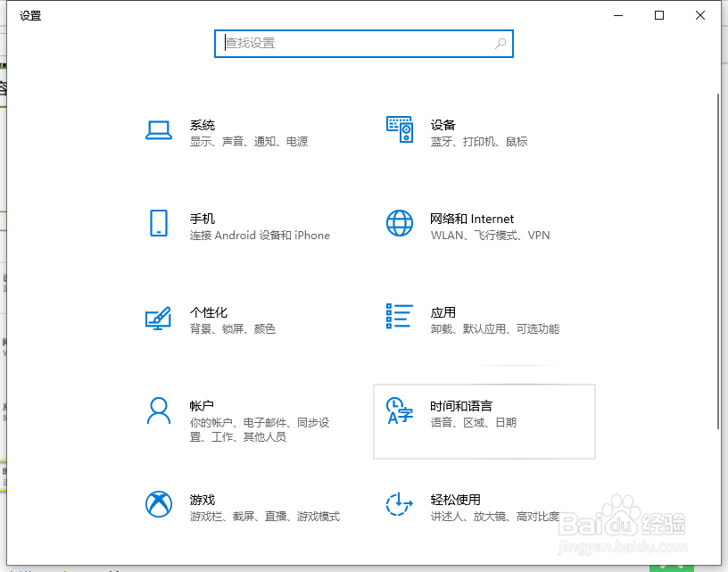Open 网络和 Internet globe icon

[x=399, y=224]
